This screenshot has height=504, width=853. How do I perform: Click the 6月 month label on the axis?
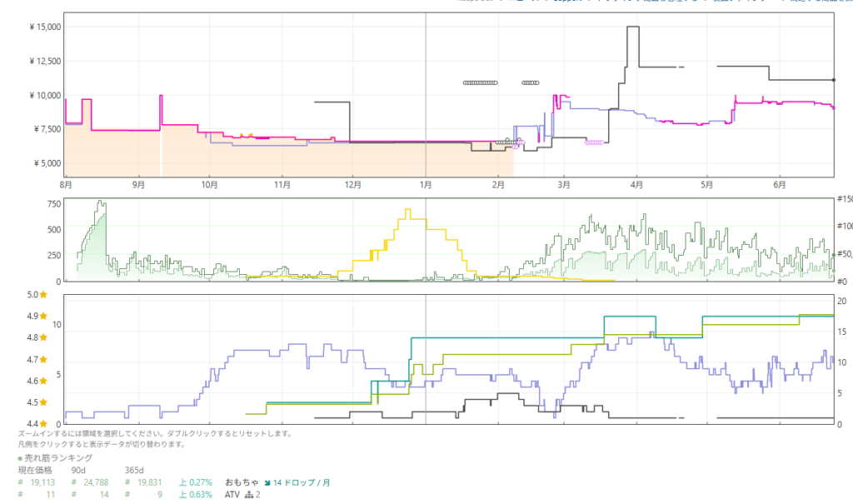click(780, 185)
